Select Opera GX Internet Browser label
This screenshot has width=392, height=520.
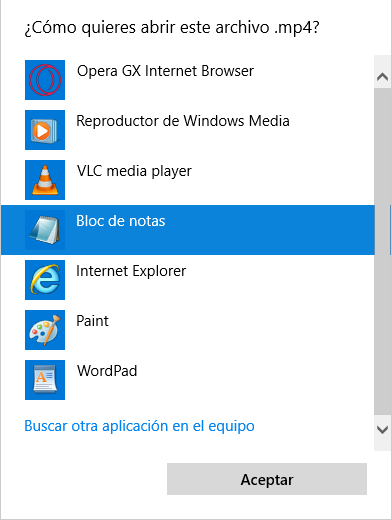[165, 71]
